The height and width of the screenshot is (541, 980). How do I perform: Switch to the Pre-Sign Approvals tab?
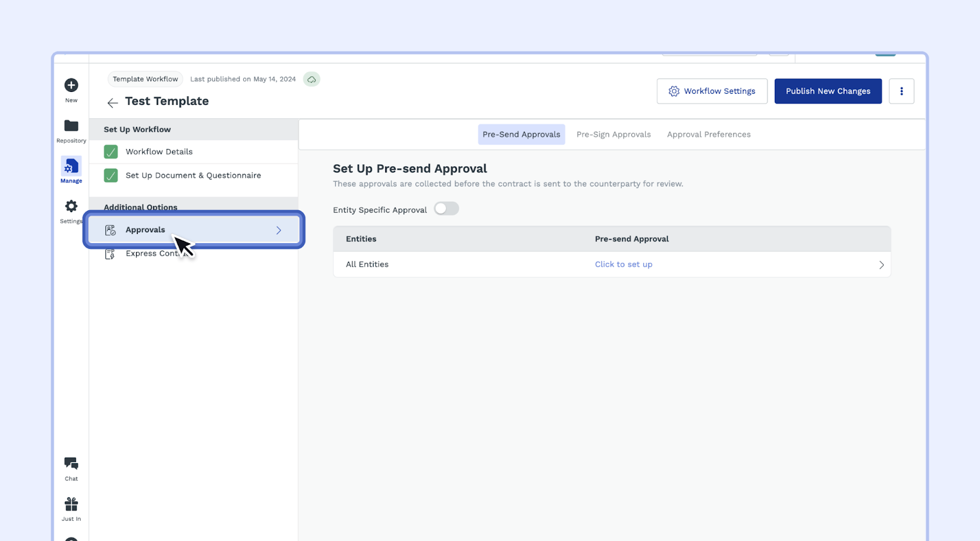tap(613, 135)
